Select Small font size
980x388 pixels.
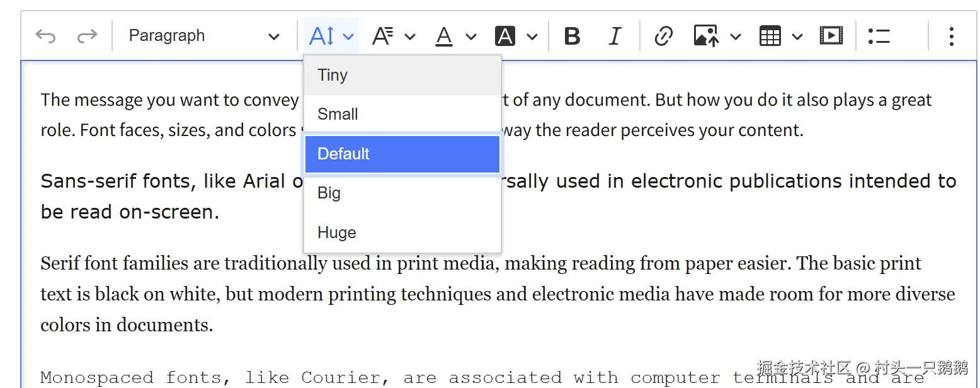click(x=402, y=114)
